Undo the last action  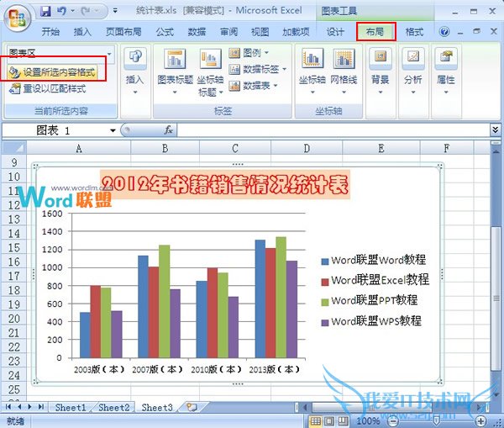61,11
